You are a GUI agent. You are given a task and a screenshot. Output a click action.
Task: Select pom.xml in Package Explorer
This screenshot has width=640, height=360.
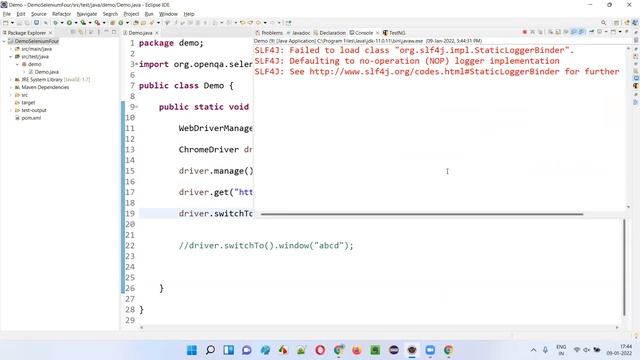tap(28, 118)
